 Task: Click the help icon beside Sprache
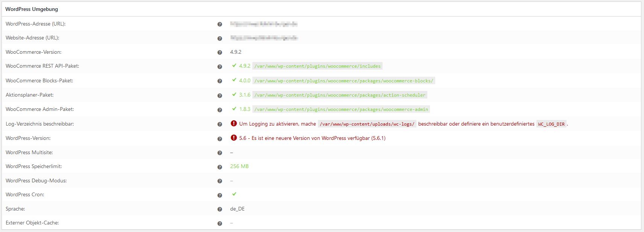click(x=220, y=209)
